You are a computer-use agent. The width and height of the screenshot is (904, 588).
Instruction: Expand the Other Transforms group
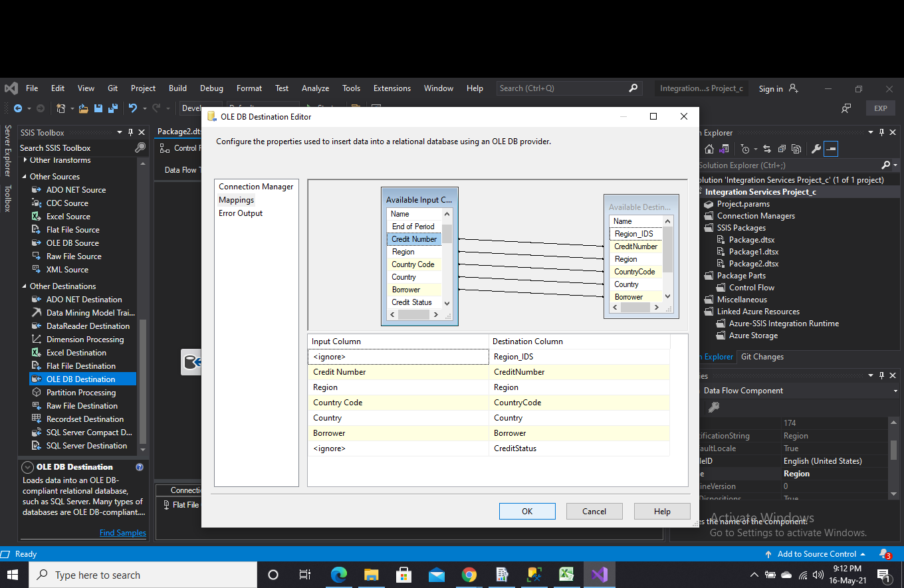coord(25,160)
